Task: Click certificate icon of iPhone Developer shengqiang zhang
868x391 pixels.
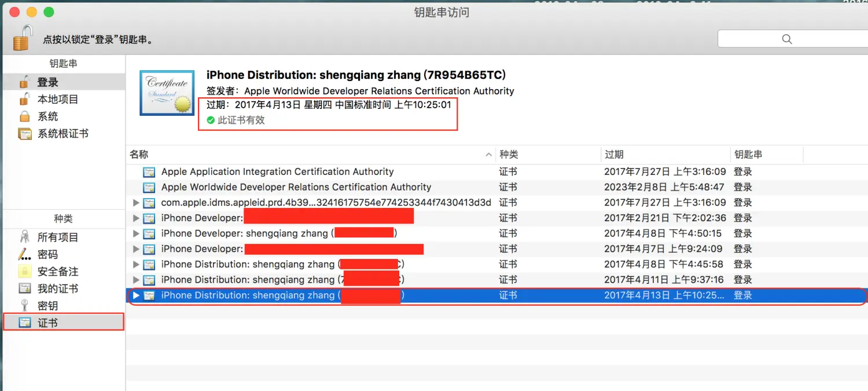Action: (x=149, y=233)
